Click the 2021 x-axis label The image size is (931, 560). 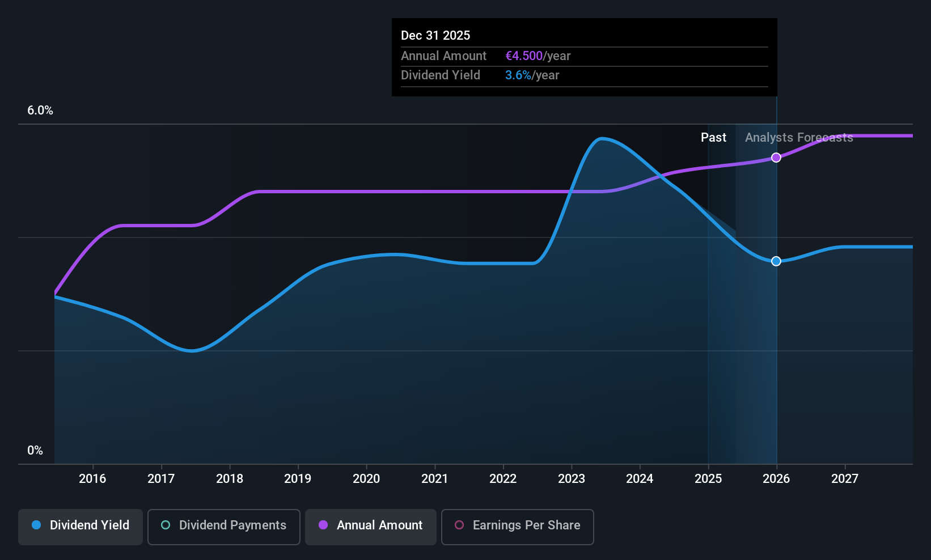point(435,479)
